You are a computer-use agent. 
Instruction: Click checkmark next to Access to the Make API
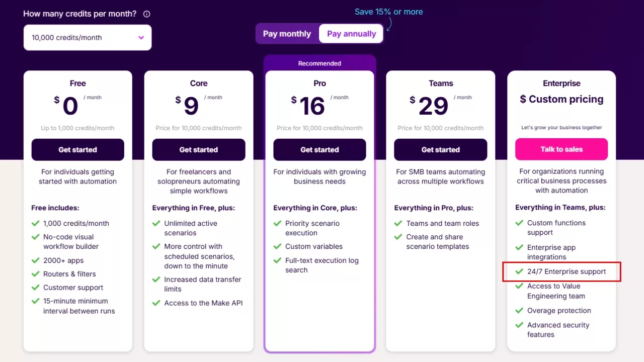156,303
